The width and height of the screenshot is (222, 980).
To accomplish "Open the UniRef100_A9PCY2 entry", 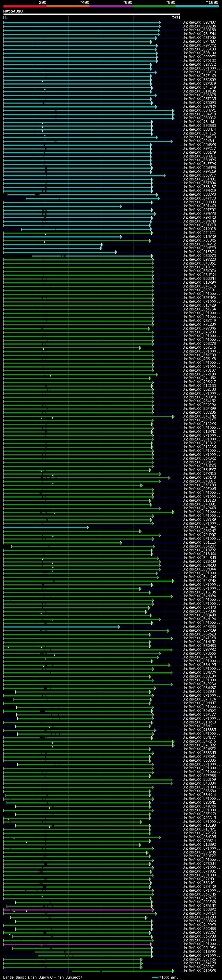I will (199, 45).
